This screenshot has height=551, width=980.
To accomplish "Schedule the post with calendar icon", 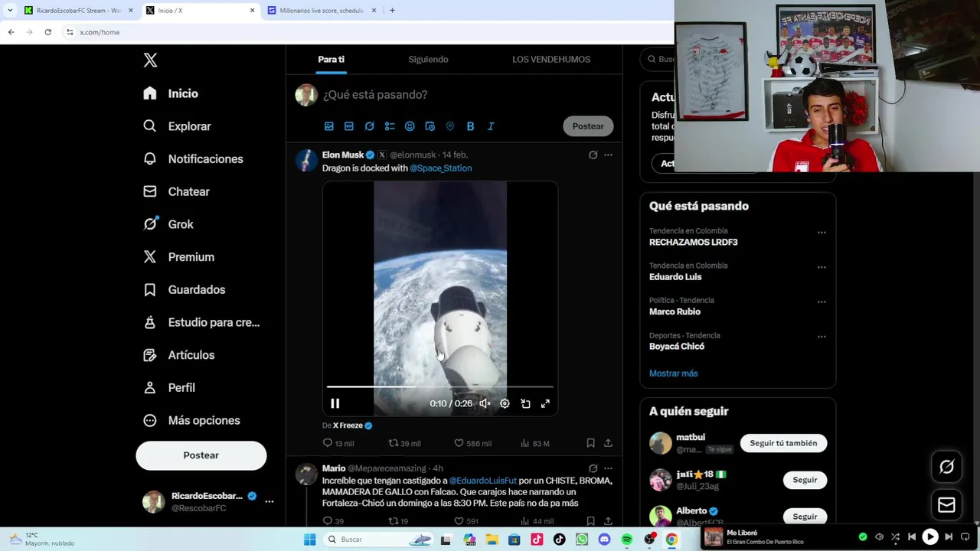I will tap(430, 126).
